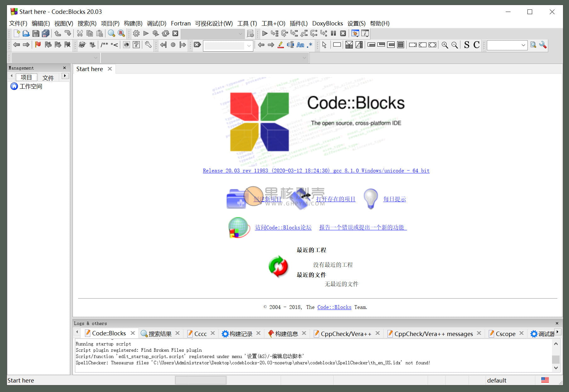Toggle a bookmark with the red flag icon
Screen dimensions: 569x392
pos(37,45)
